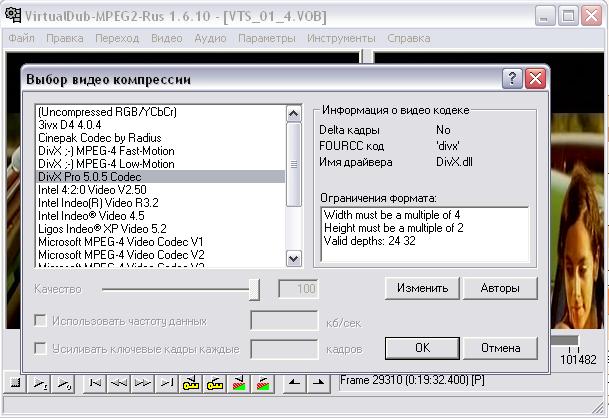Confirm the codec choice with OK
The image size is (609, 419).
point(422,348)
